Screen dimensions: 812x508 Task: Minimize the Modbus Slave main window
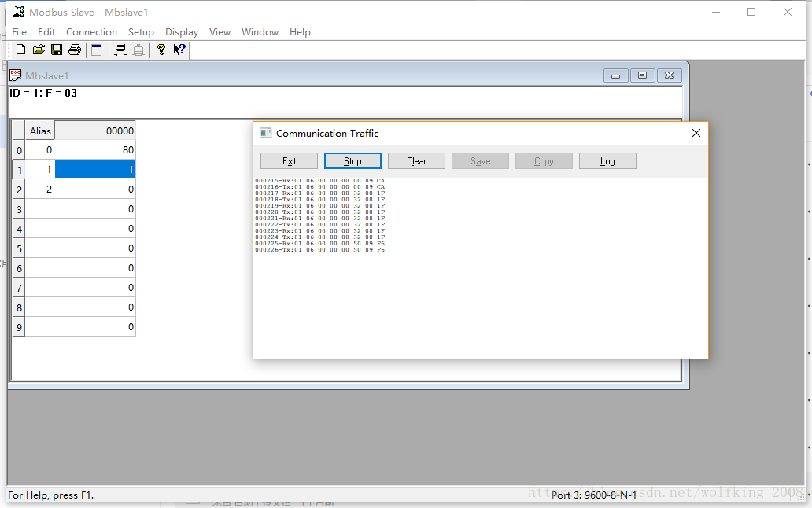716,12
